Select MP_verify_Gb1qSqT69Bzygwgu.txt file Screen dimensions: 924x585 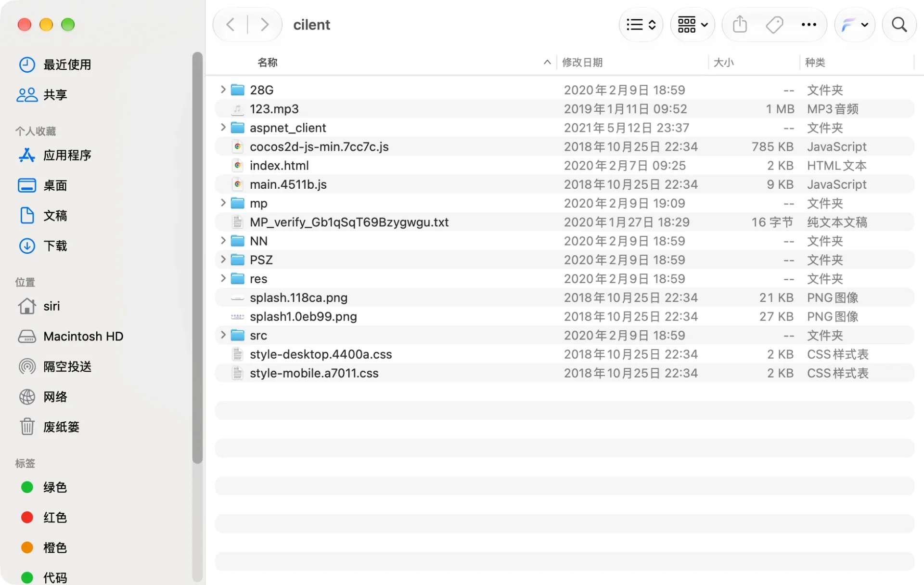pyautogui.click(x=565, y=222)
